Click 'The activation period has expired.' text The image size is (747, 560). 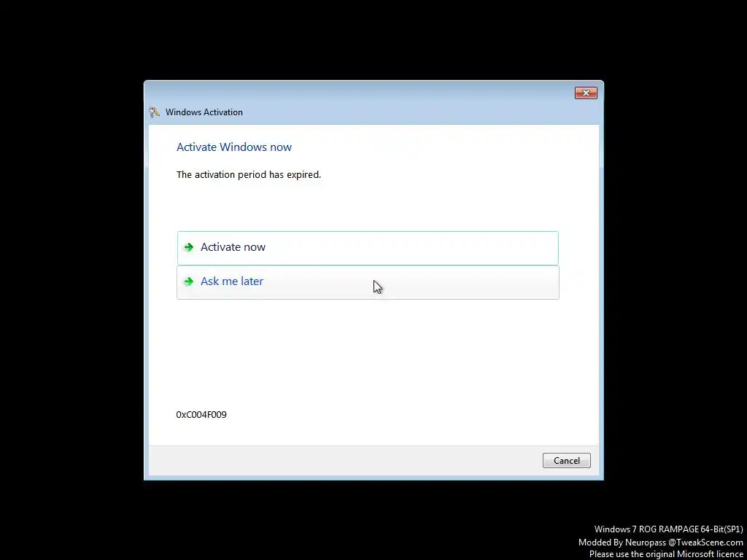(249, 175)
